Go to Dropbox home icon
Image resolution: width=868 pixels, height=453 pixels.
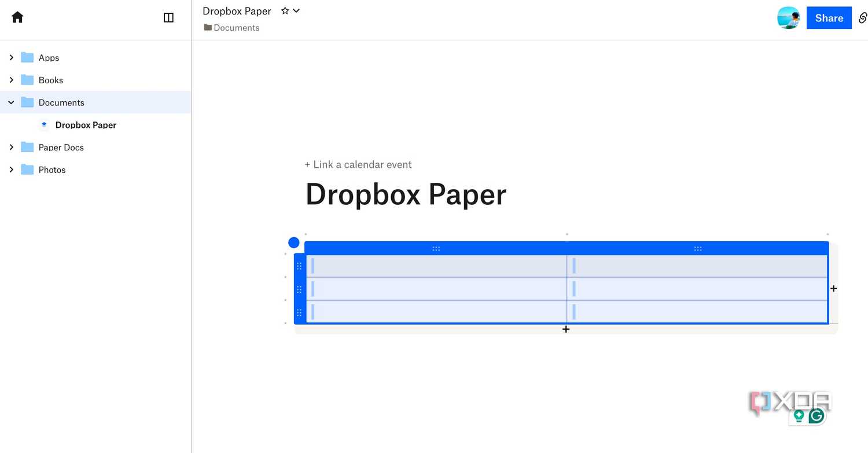[17, 17]
